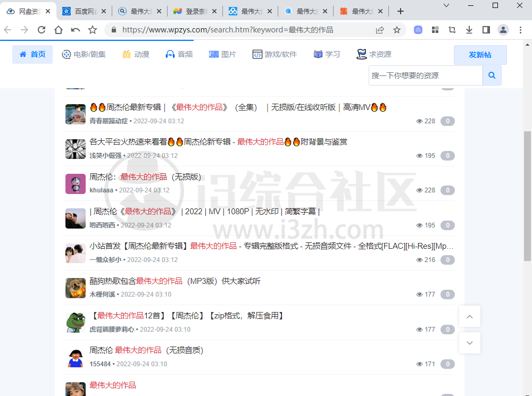Click the forward navigation arrow
The width and height of the screenshot is (532, 396).
24,30
